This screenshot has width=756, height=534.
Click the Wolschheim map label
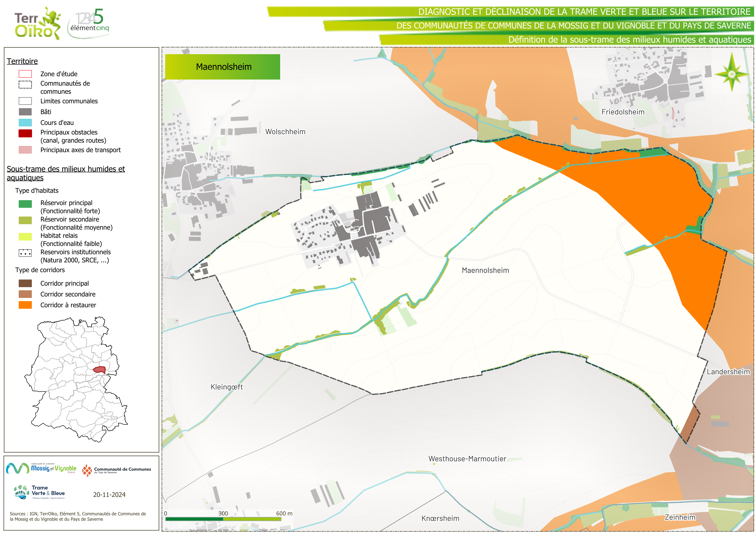point(285,132)
